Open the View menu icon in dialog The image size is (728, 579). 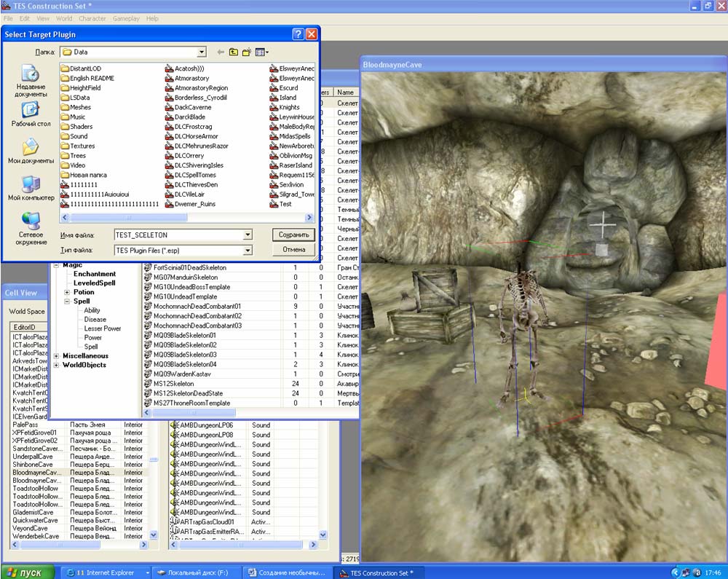click(262, 52)
